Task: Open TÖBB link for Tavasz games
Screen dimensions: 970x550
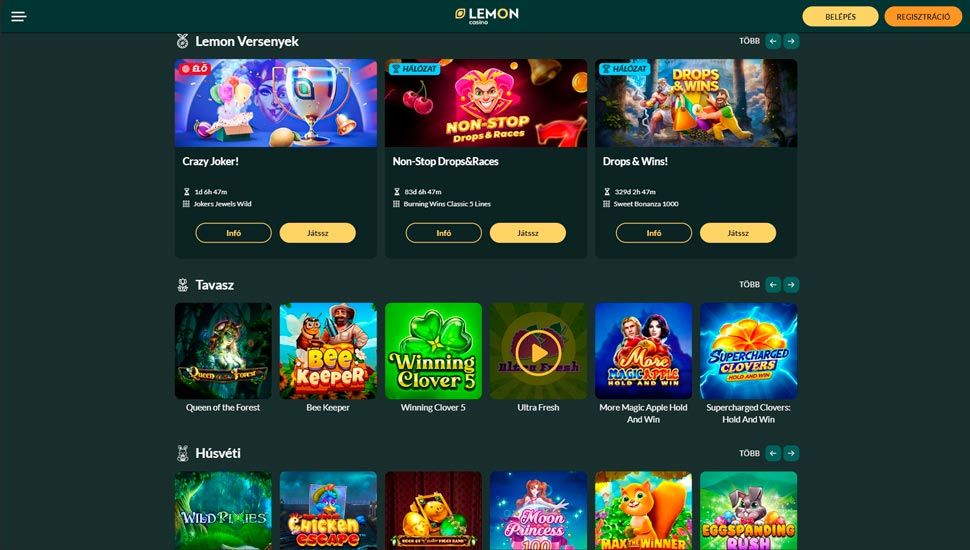Action: point(749,285)
